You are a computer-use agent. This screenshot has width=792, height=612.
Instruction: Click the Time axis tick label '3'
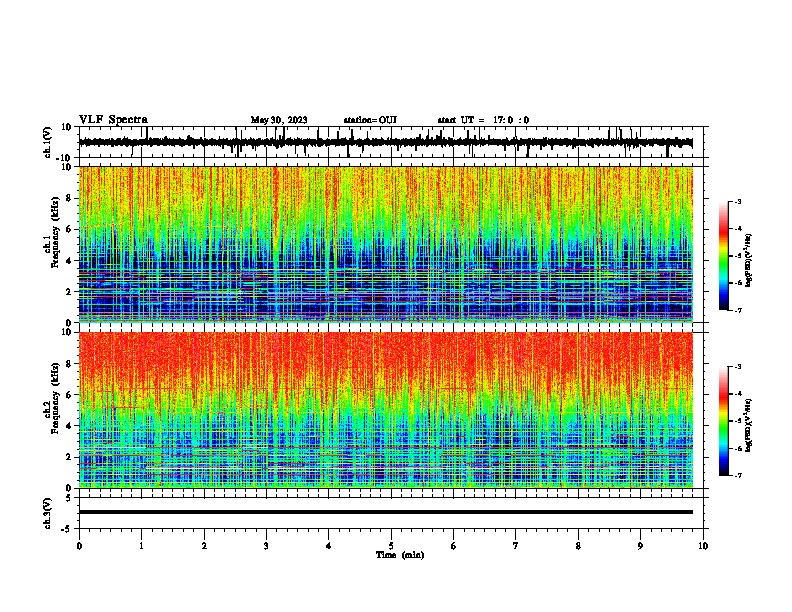[266, 546]
